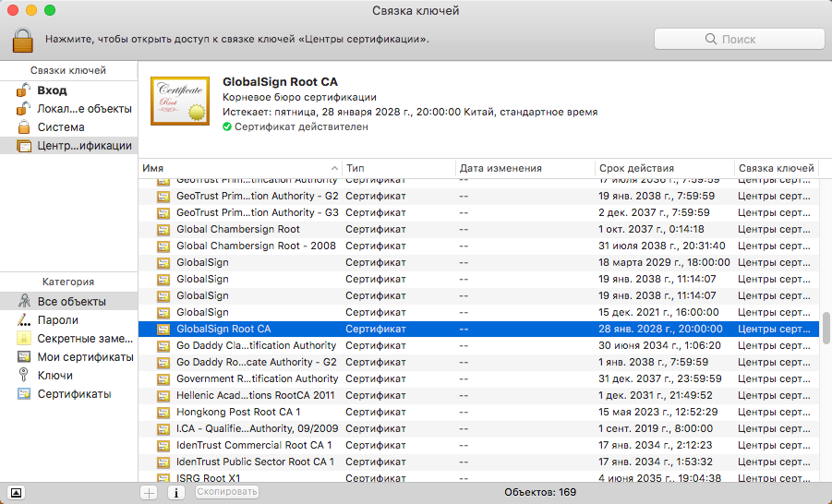832x504 pixels.
Task: Select the I.CA - Qualifie...Authority, 09/2009 certificate
Action: click(478, 428)
